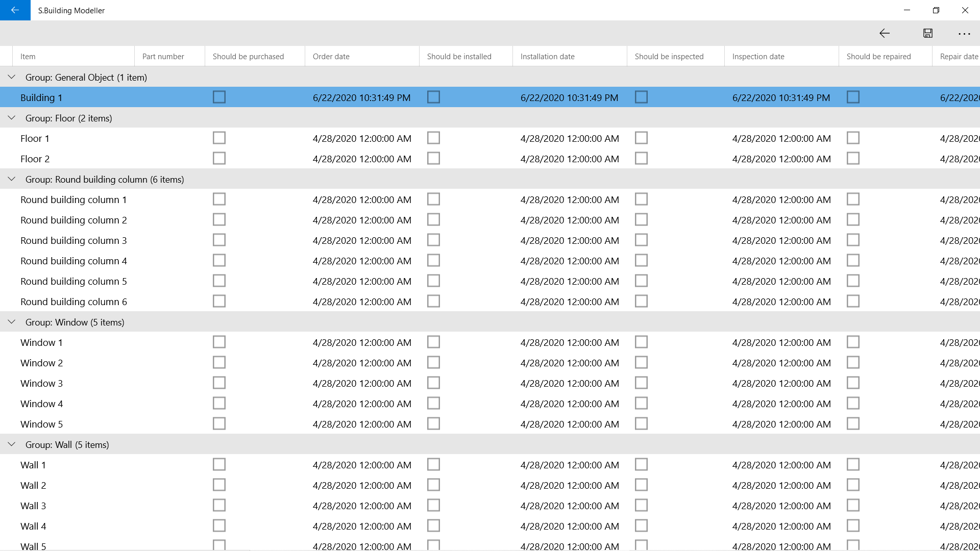Collapse the Window group
Screen dimensions: 980x551
[x=12, y=322]
